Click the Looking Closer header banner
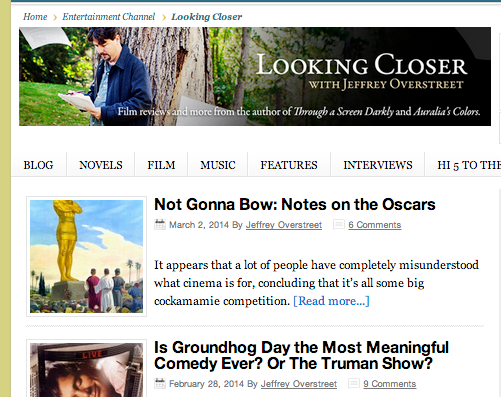Viewport: 501px width, 397px height. pyautogui.click(x=255, y=76)
